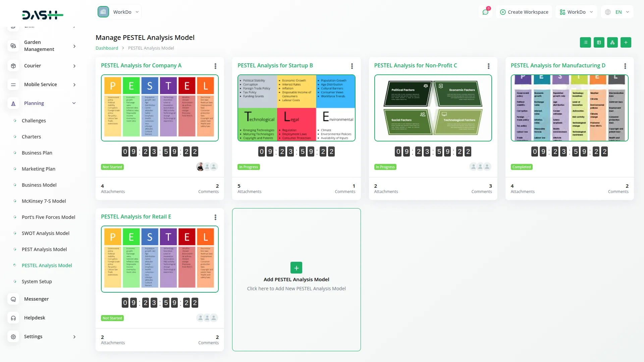
Task: Click the tree hierarchy view icon
Action: pos(612,43)
